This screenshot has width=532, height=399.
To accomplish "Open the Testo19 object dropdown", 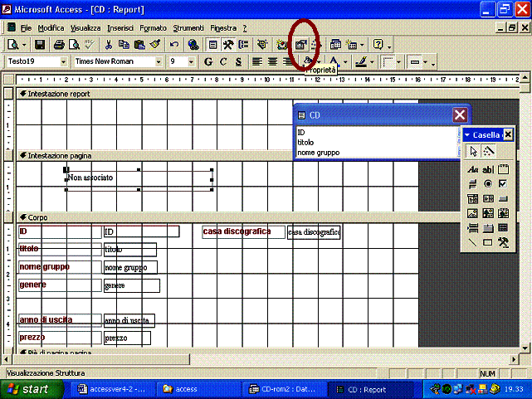I will click(63, 61).
